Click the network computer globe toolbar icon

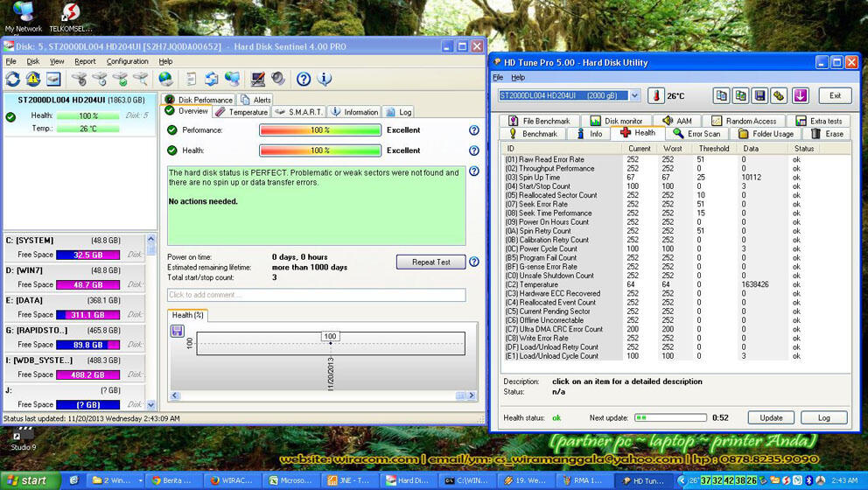tap(232, 79)
